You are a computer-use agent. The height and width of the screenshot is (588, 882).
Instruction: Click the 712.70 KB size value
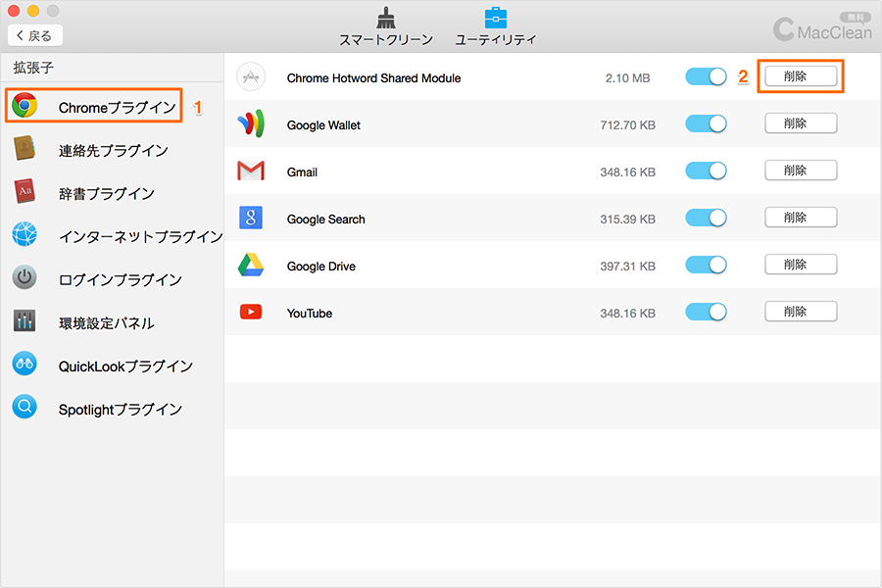(628, 124)
